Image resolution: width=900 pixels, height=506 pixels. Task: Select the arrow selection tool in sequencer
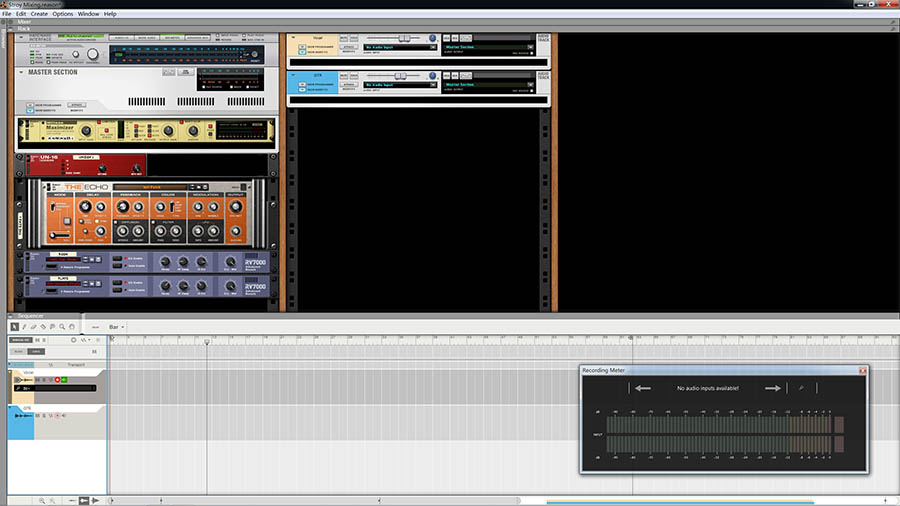coord(14,326)
